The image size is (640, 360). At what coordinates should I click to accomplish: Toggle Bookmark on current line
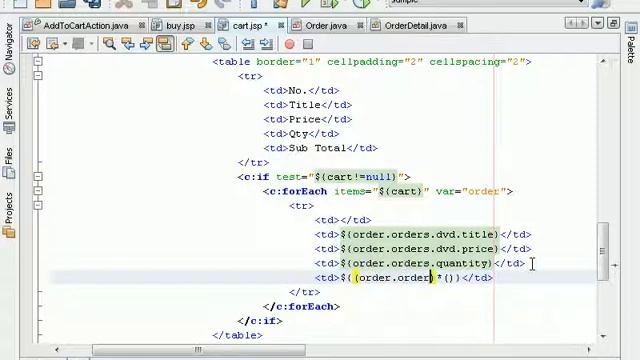224,44
